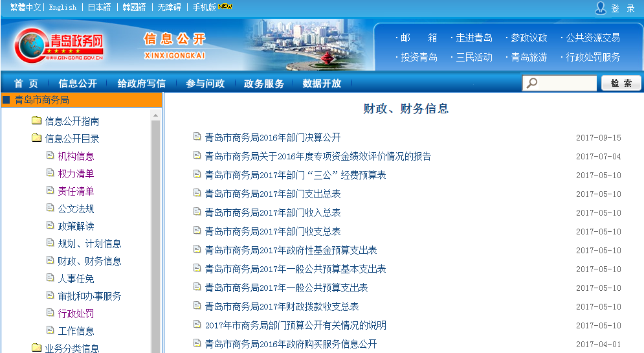
Task: Switch to the 数据开放 nav item
Action: coord(322,84)
